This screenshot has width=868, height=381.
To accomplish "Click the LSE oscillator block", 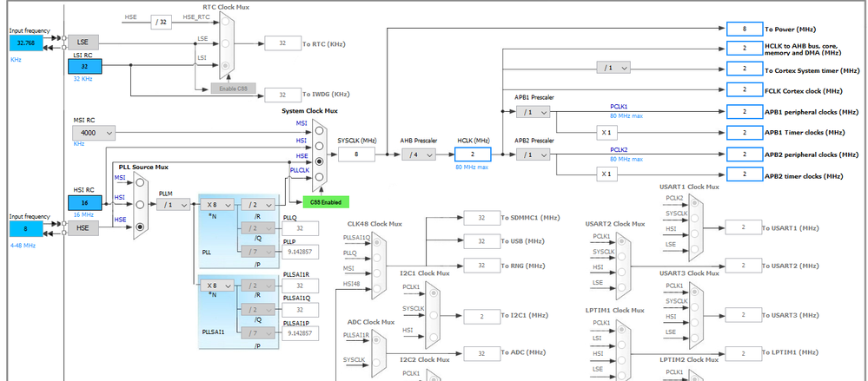I will coord(83,42).
